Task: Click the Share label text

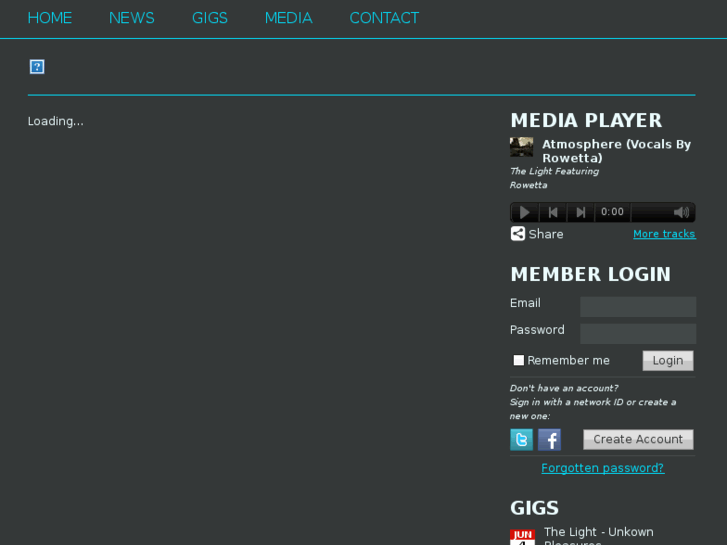Action: tap(546, 234)
